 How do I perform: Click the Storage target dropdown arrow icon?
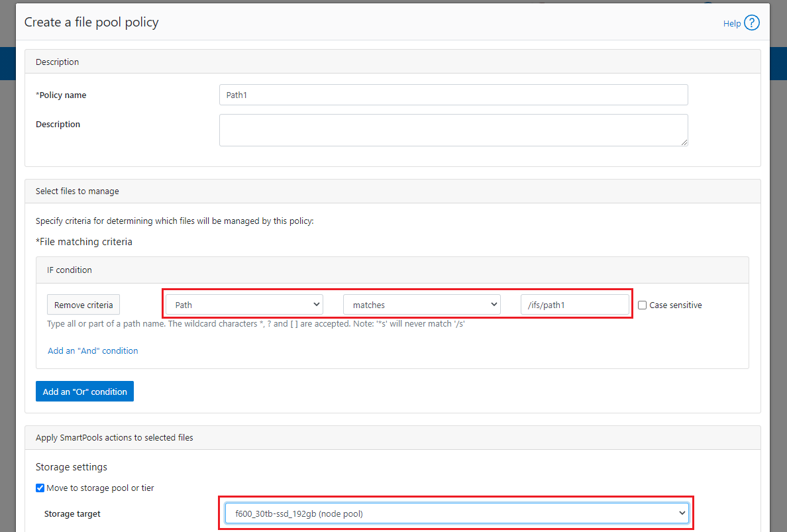point(682,512)
